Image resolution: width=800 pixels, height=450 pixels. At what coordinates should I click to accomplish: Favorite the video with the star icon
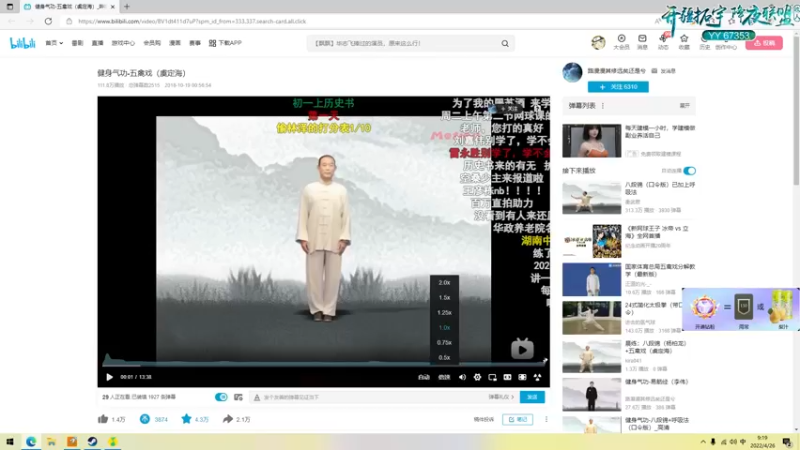(x=186, y=419)
